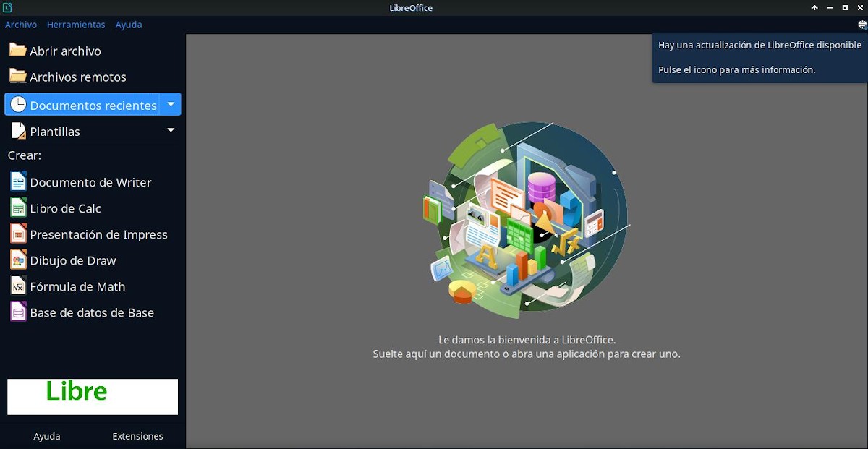Create a new Documento de Writer
868x449 pixels.
[93, 182]
